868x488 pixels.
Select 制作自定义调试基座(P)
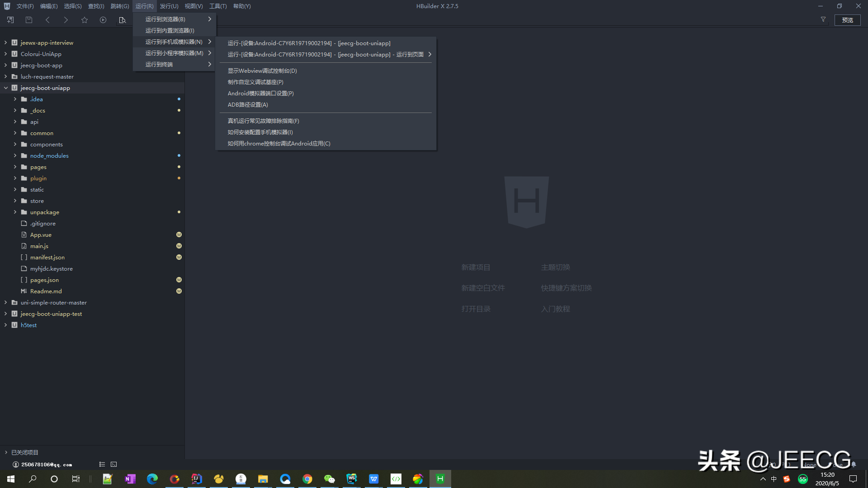(x=325, y=82)
